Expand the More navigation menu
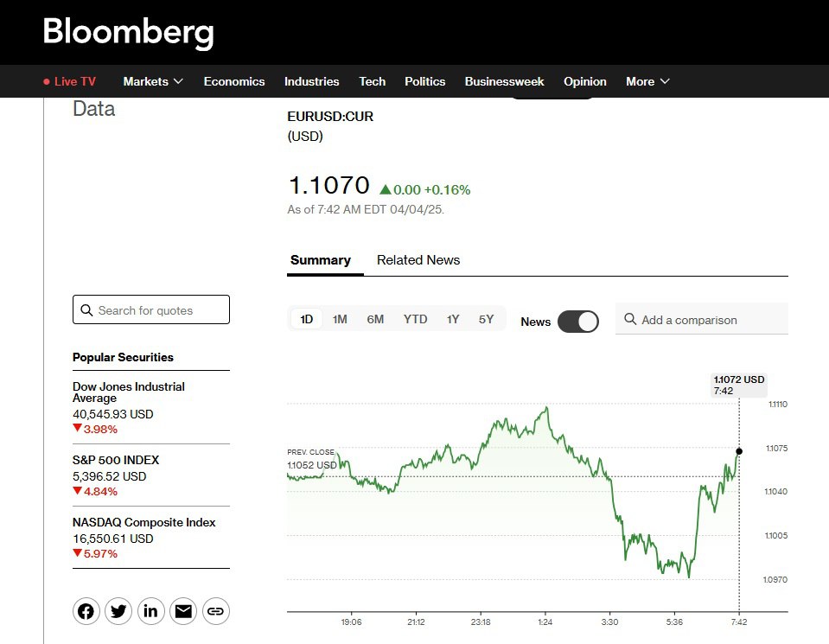 pos(647,81)
